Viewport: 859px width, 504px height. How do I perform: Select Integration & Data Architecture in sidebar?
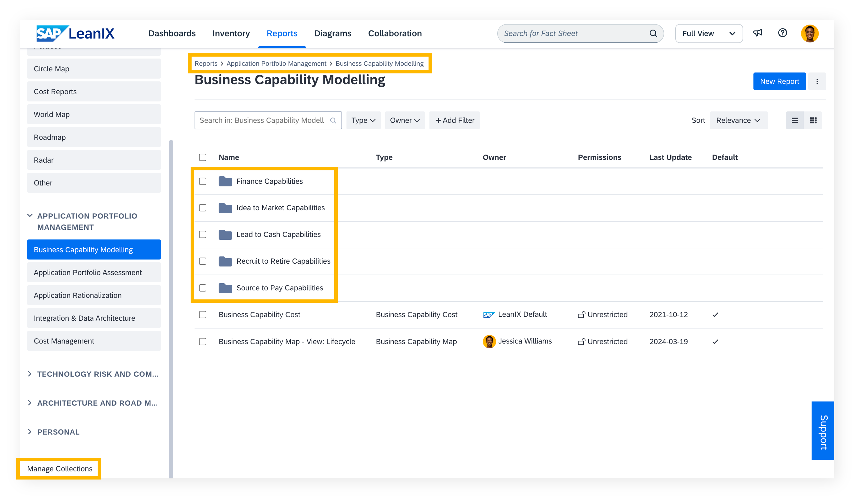tap(94, 318)
